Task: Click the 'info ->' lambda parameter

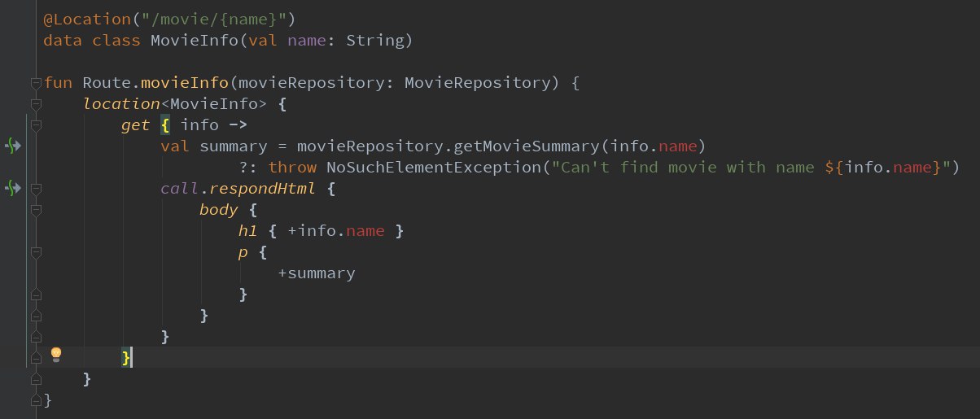Action: tap(214, 124)
